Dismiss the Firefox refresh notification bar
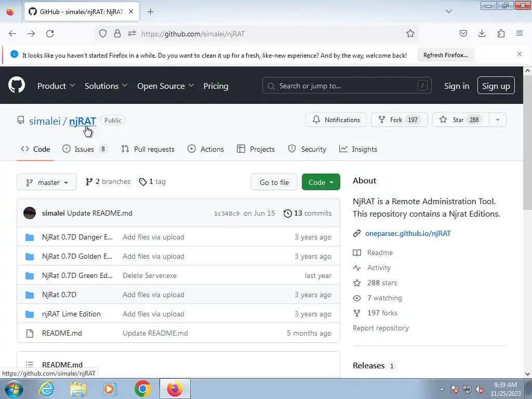This screenshot has height=399, width=532. pyautogui.click(x=520, y=54)
